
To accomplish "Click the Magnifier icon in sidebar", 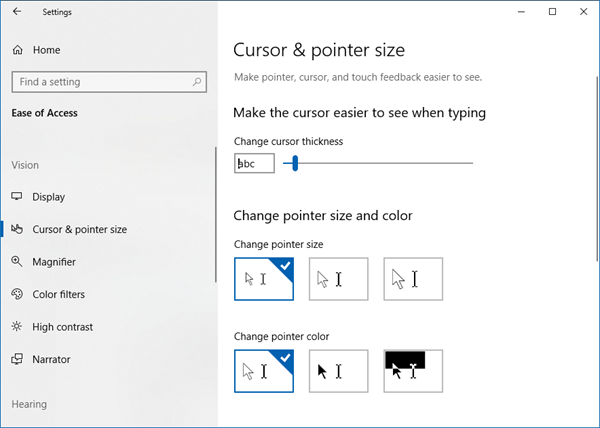I will coord(16,261).
